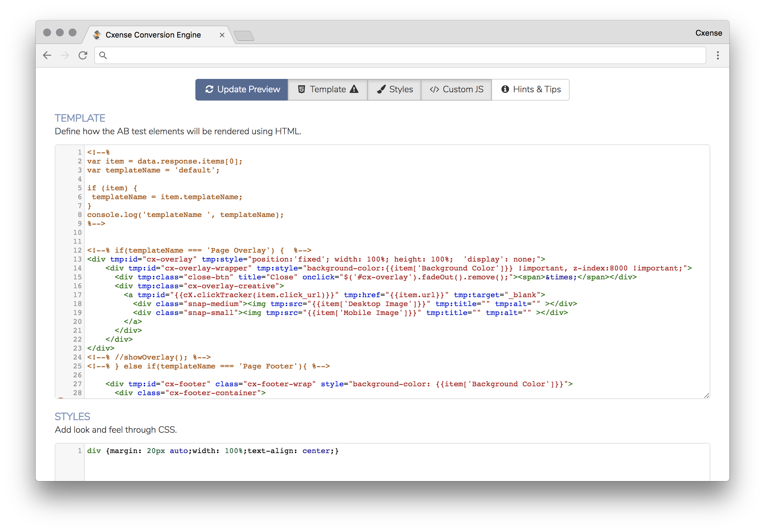Click the browser forward arrow
The height and width of the screenshot is (532, 765).
[x=65, y=55]
